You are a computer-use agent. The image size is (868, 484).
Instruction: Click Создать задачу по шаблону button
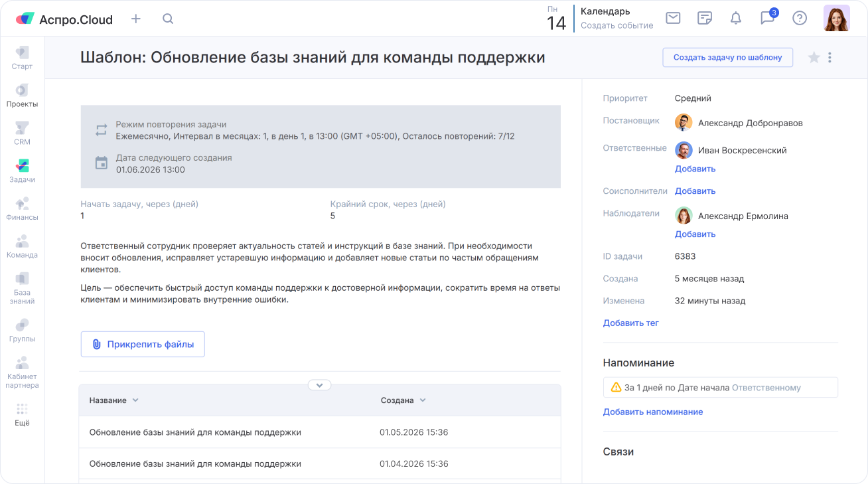click(727, 57)
